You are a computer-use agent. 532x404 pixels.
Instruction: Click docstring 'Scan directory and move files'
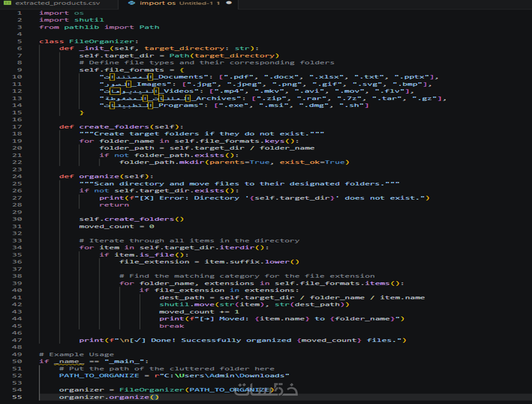pos(239,184)
